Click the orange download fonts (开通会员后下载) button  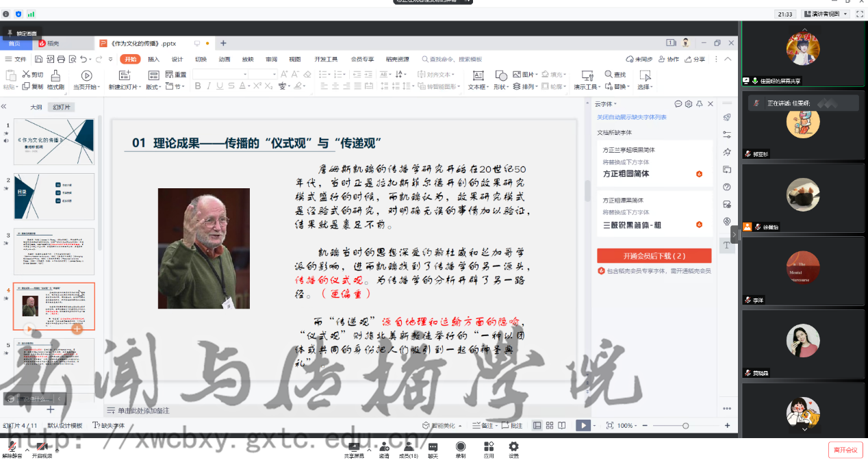(654, 256)
